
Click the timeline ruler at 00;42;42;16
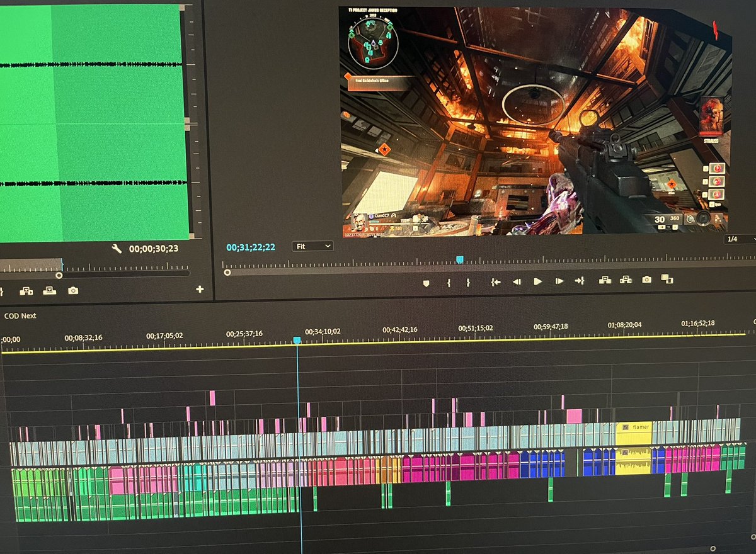pos(401,329)
